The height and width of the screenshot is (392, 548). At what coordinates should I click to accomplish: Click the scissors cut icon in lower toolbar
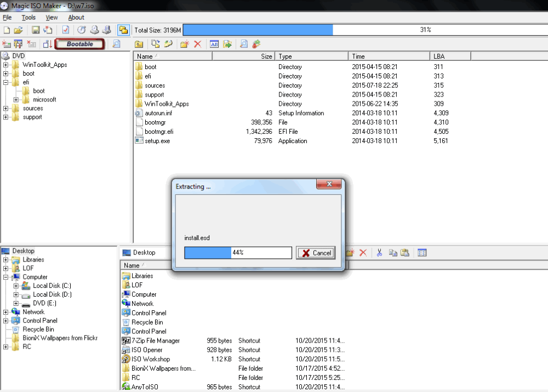coord(380,253)
